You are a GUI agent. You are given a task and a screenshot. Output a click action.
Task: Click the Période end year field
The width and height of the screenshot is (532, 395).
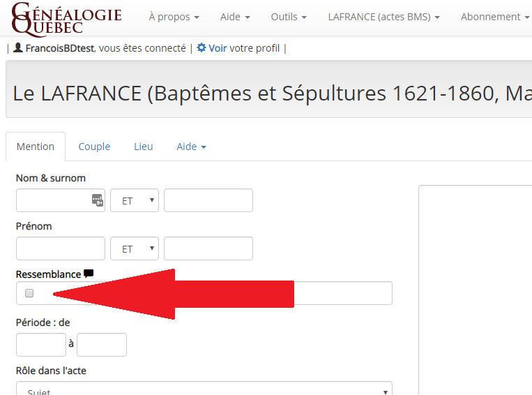[102, 345]
